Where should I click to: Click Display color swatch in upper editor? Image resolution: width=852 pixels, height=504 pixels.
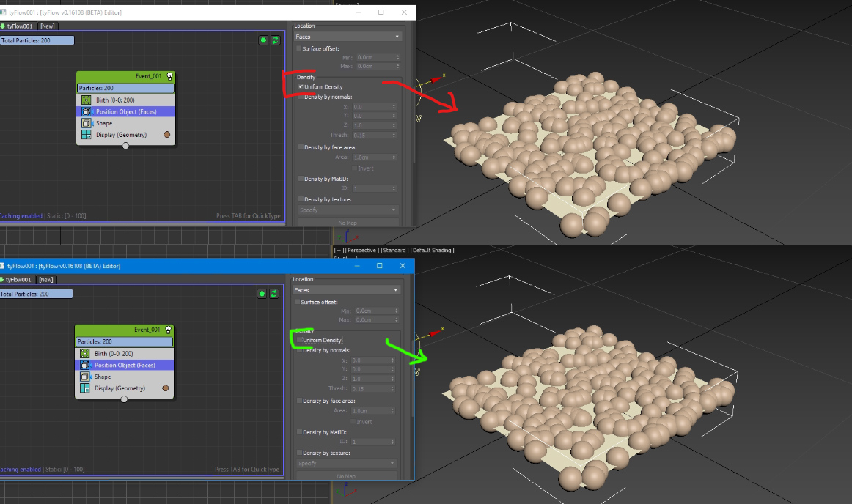pos(167,135)
